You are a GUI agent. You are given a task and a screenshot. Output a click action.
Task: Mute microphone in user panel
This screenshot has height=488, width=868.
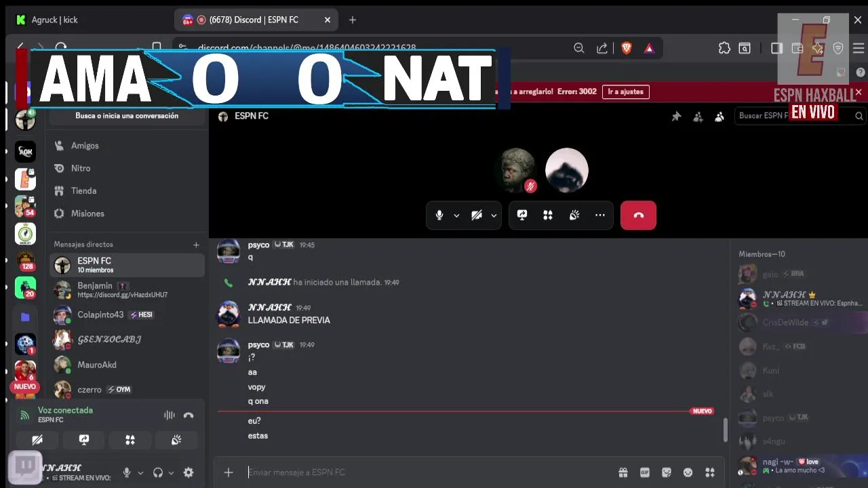(127, 472)
